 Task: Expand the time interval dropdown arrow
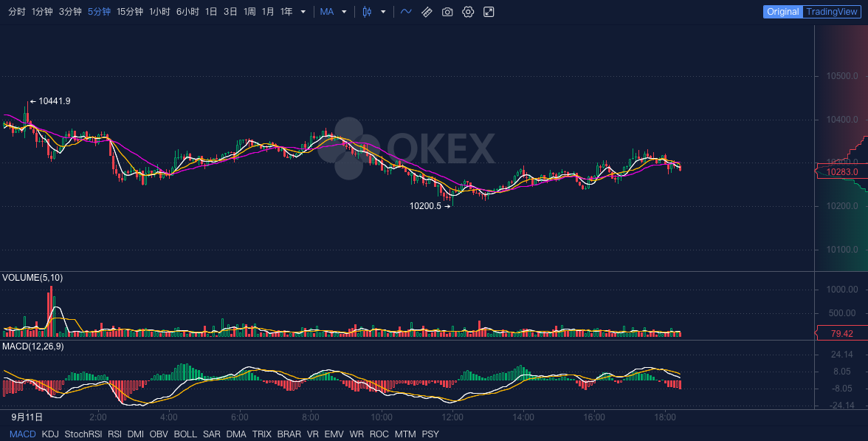[x=303, y=12]
